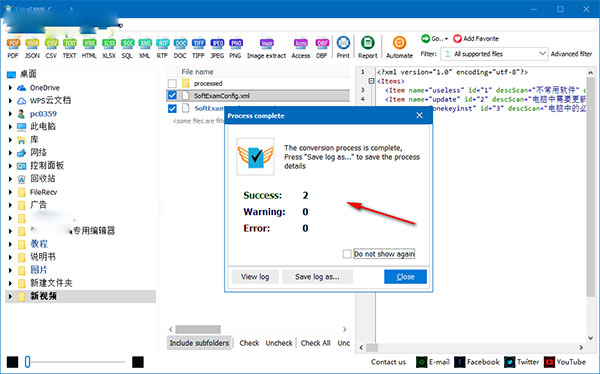
Task: Dismiss dialog with the X button
Action: 419,115
